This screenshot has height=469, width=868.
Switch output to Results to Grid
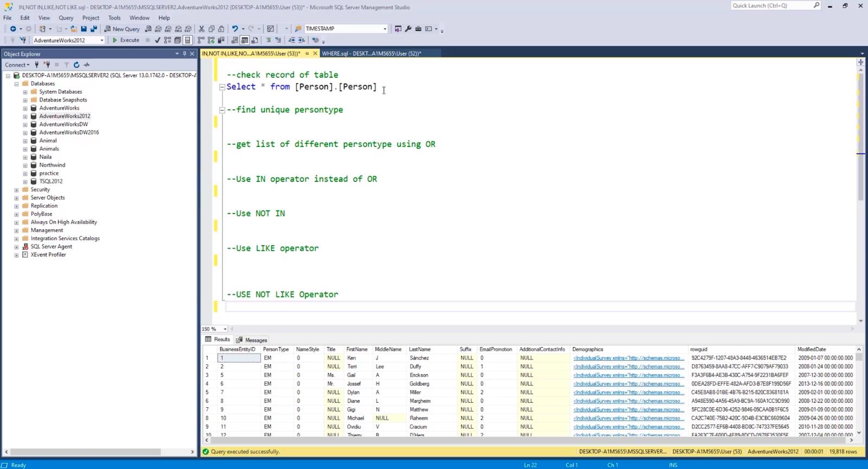click(x=245, y=40)
